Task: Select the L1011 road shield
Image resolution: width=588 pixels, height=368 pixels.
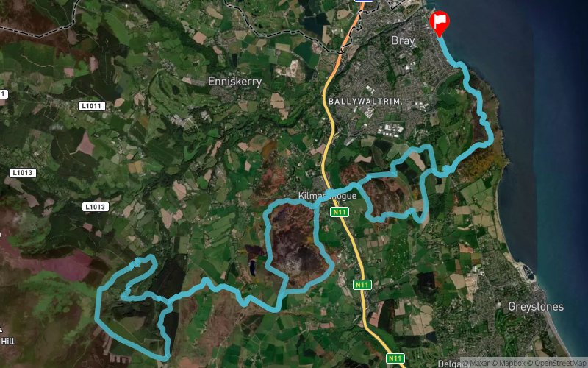Action: pyautogui.click(x=92, y=106)
